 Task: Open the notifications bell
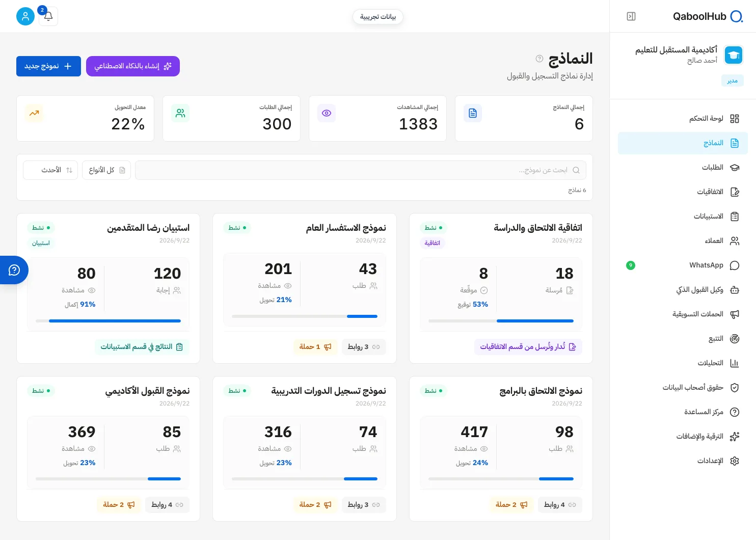(x=48, y=16)
